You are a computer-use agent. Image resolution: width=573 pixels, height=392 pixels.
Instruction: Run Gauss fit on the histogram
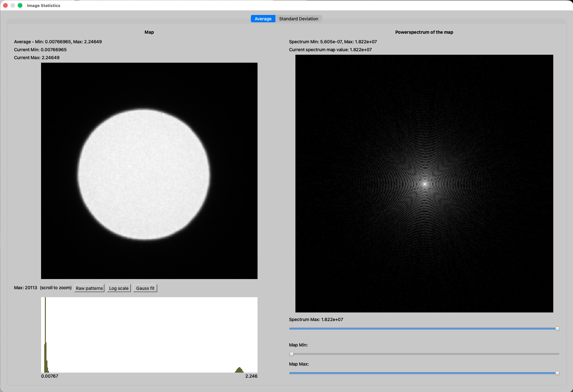(x=145, y=288)
